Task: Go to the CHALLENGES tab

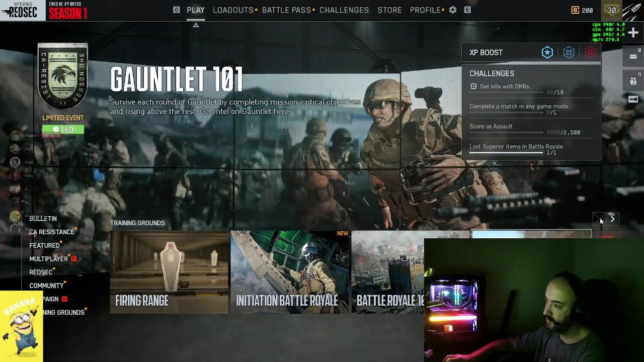Action: (344, 10)
